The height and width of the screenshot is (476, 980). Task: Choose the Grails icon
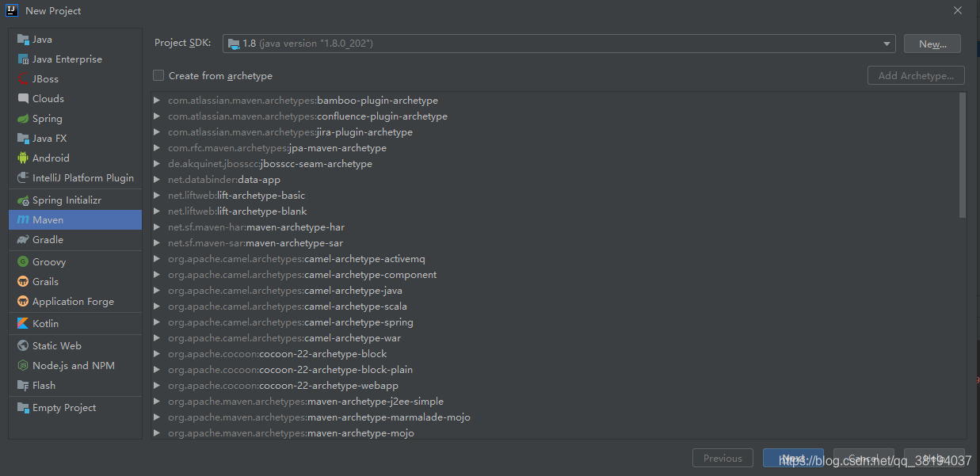coord(24,282)
